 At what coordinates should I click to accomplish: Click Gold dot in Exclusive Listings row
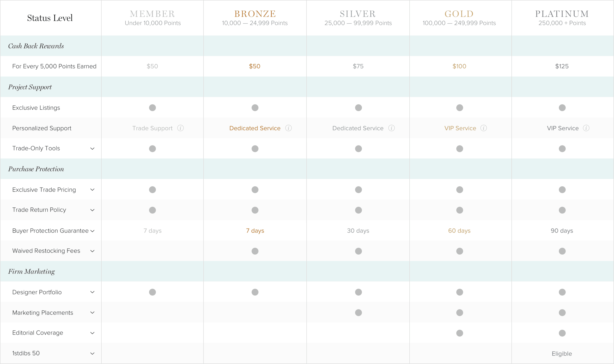point(460,108)
